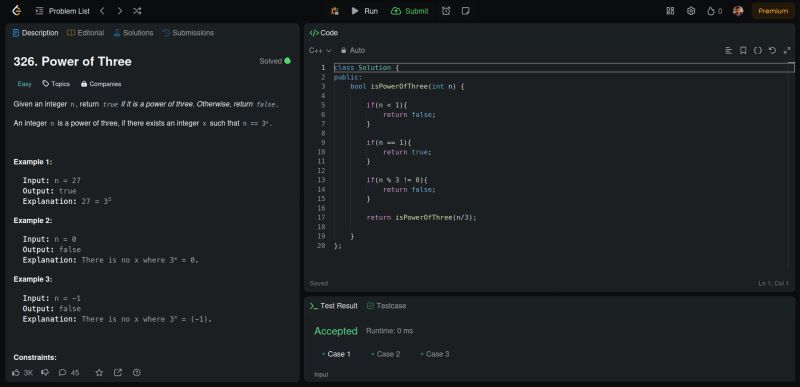Open the notes sticky note icon
This screenshot has height=387, width=800.
pos(465,11)
